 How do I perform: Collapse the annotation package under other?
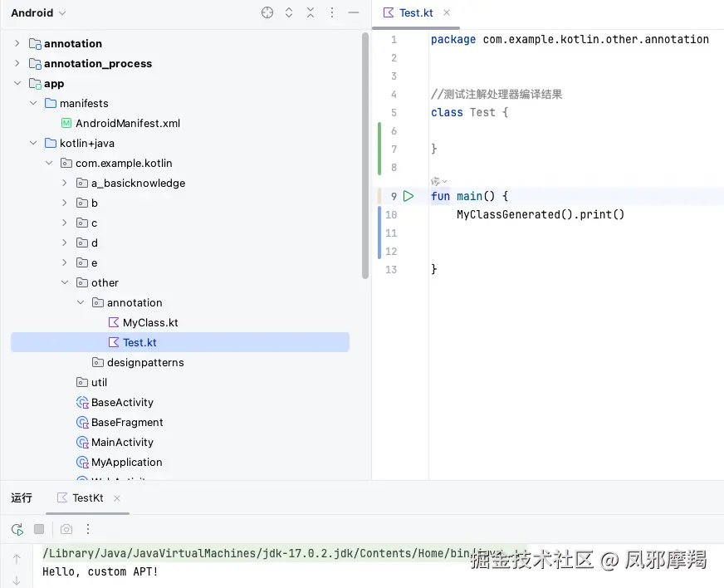81,302
